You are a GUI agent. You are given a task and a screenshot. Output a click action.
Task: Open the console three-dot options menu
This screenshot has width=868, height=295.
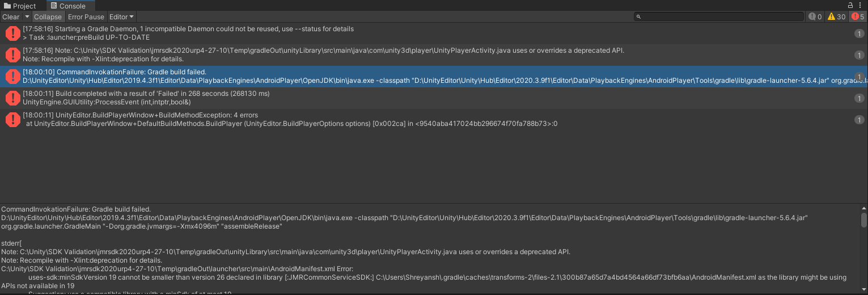pos(861,6)
